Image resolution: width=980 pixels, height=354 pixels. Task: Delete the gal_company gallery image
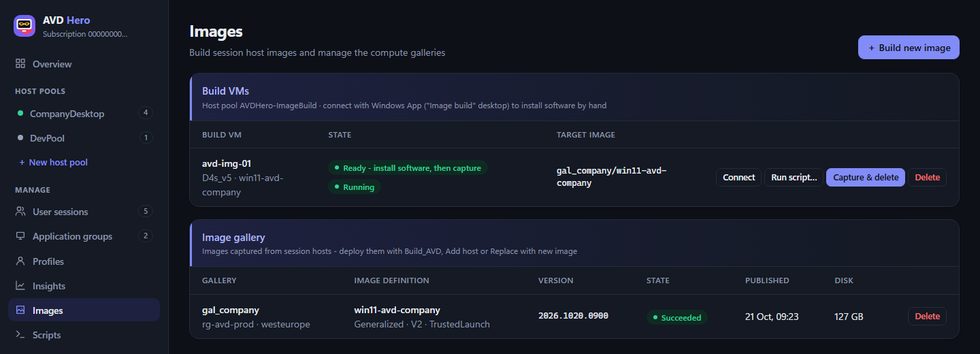tap(927, 316)
